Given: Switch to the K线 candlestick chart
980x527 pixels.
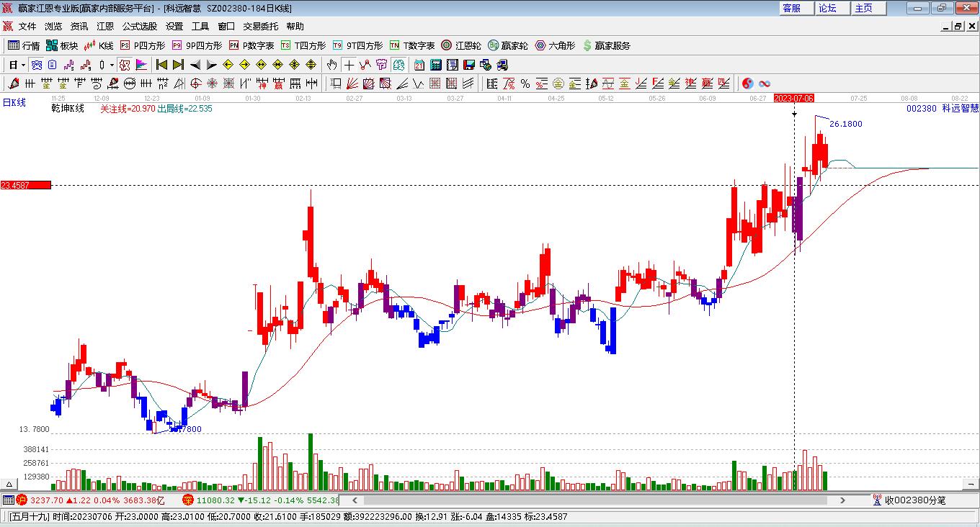Looking at the screenshot, I should [x=99, y=45].
